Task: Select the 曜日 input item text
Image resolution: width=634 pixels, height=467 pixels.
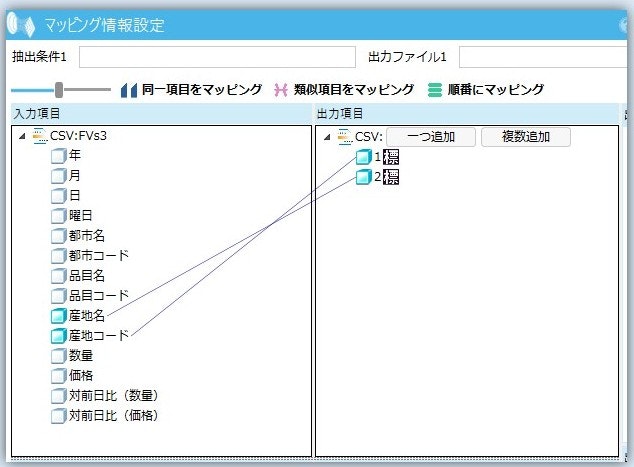Action: [80, 216]
